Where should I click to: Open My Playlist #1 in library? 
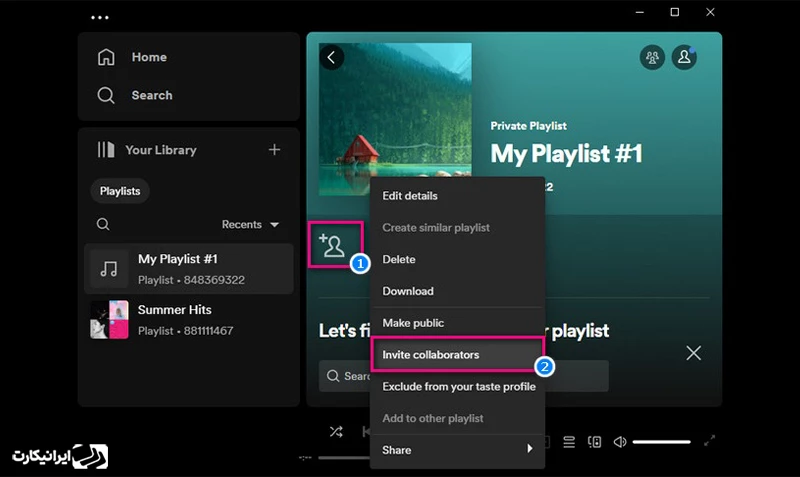(189, 269)
